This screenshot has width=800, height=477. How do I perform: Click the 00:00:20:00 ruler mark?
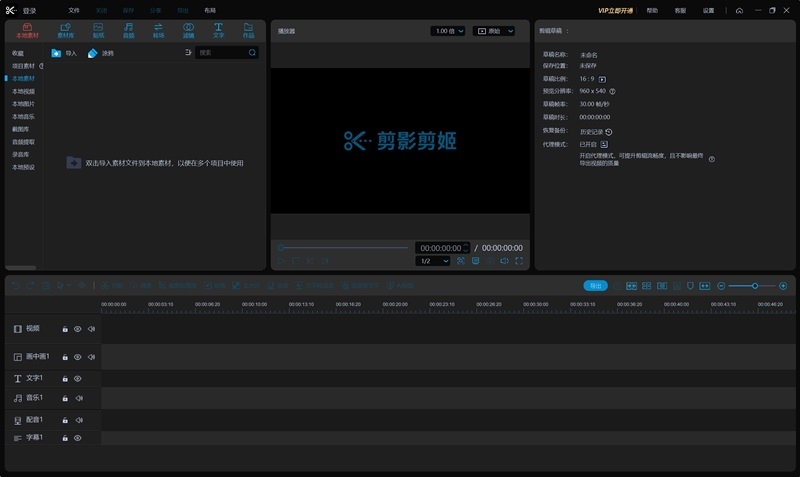(x=395, y=304)
